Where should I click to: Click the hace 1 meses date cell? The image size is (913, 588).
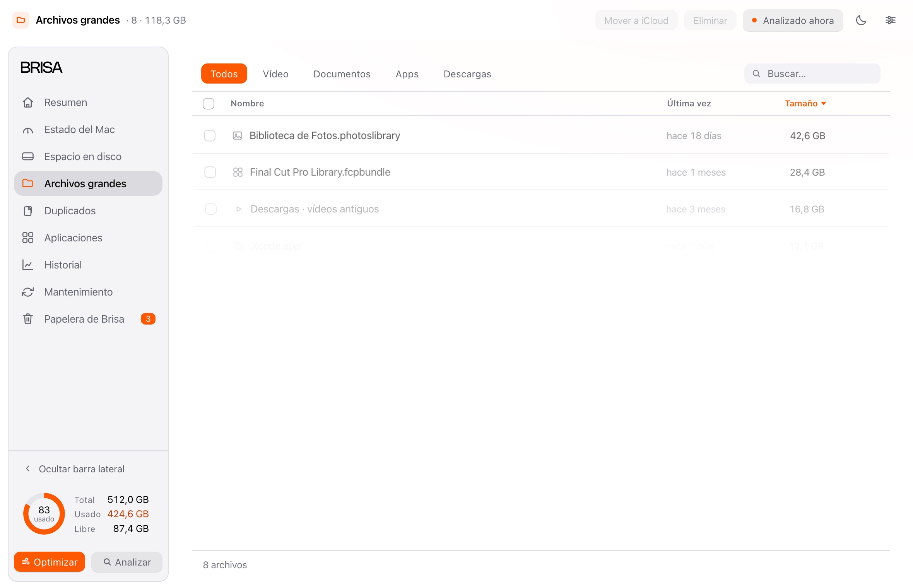pos(696,172)
